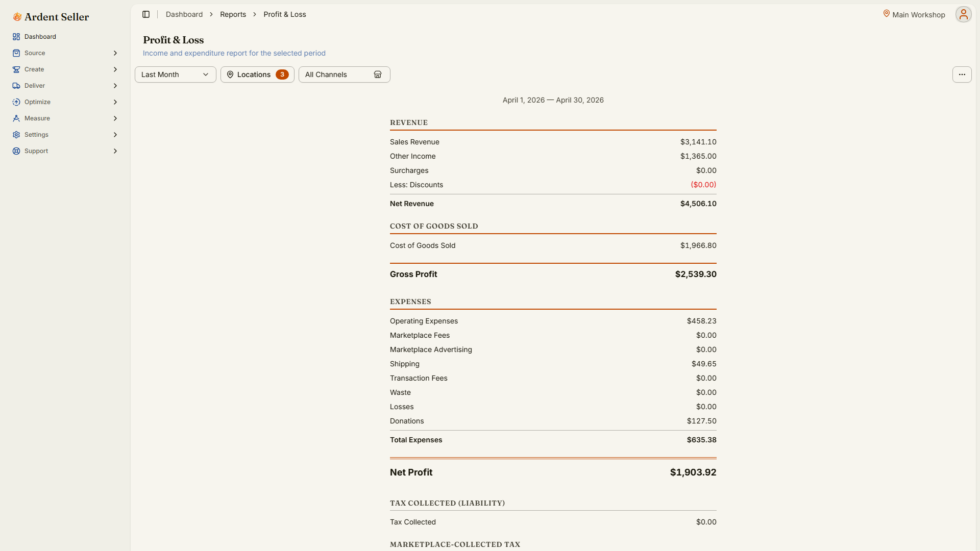This screenshot has height=551, width=980.
Task: Click the Transaction Fees row label
Action: click(419, 378)
